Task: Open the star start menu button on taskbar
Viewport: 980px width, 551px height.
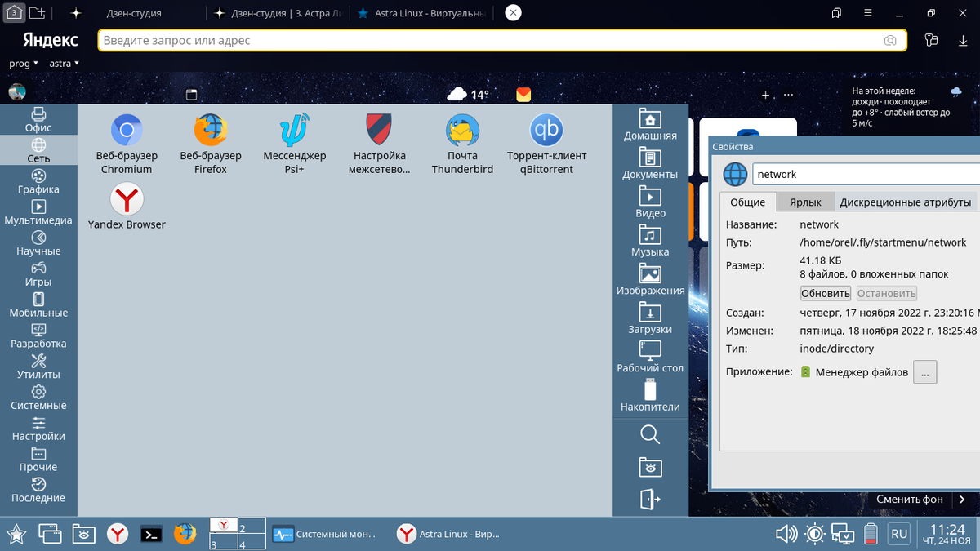Action: tap(16, 535)
